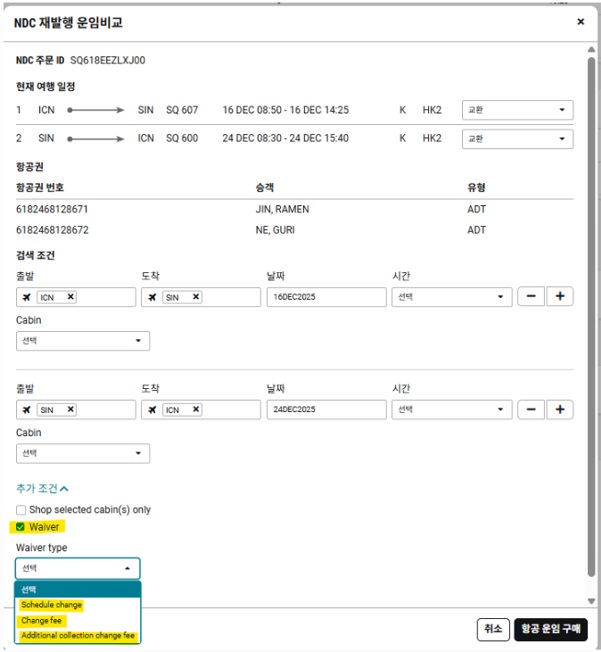
Task: Click the 항공 운임 구매 button
Action: click(x=551, y=629)
